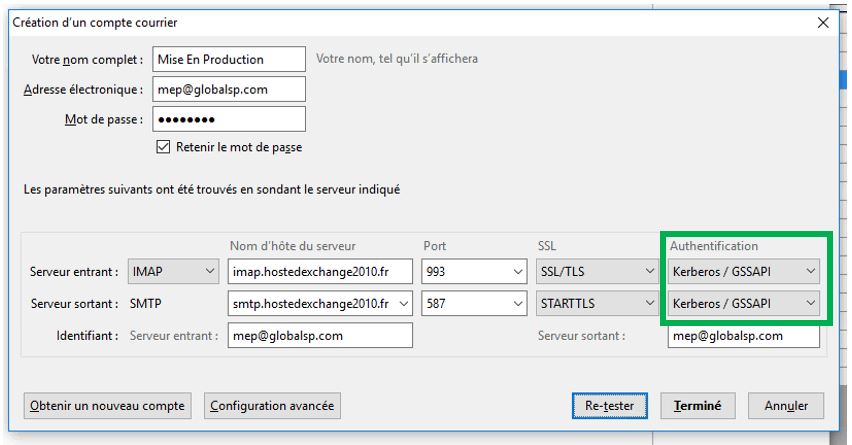
Task: Click the Annuler button
Action: pyautogui.click(x=785, y=406)
